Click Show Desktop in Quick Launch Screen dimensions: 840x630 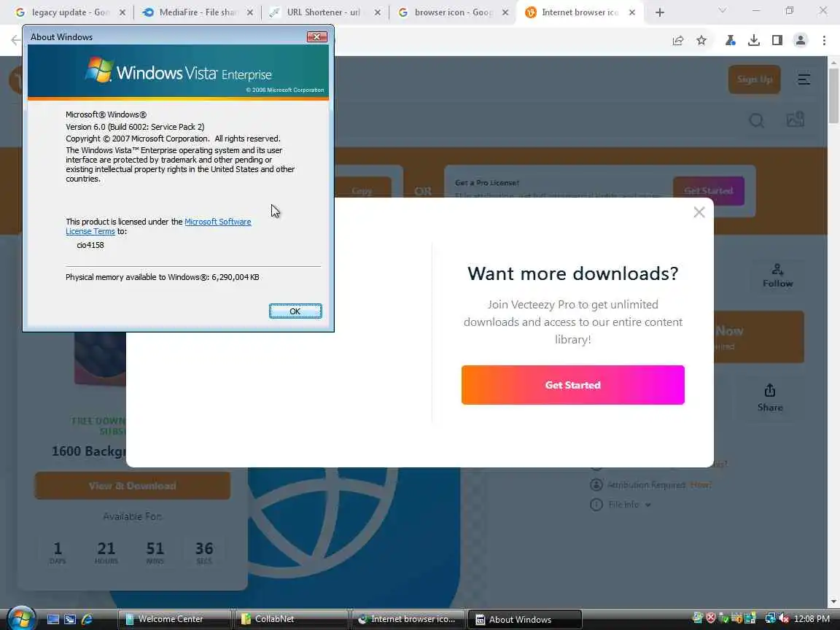point(53,619)
